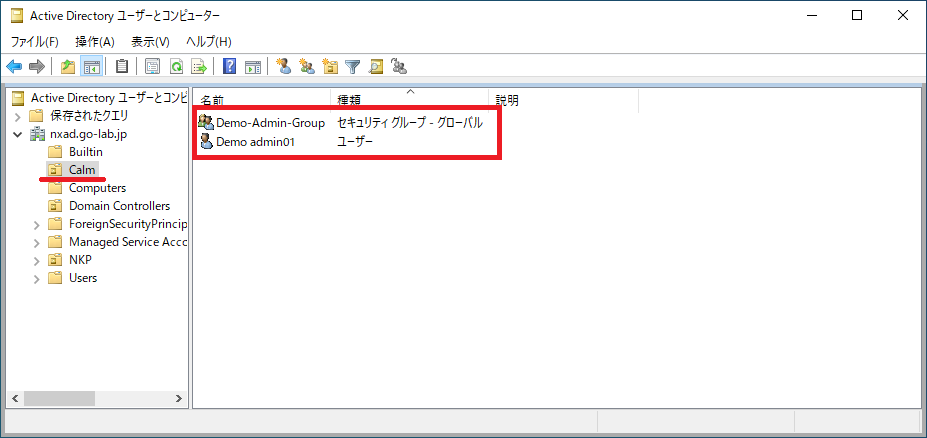
Task: Select the Computers container
Action: tap(98, 188)
